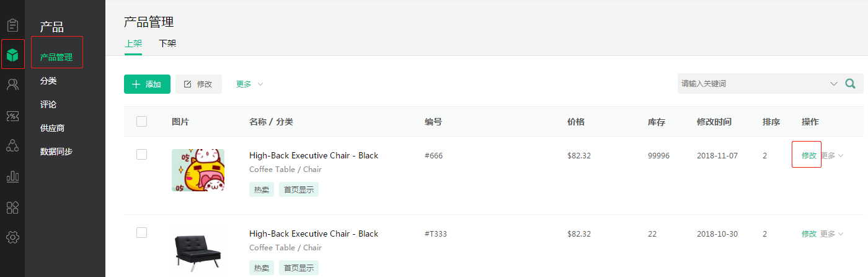Image resolution: width=868 pixels, height=277 pixels.
Task: Toggle the select-all checkbox in table header
Action: coord(141,121)
